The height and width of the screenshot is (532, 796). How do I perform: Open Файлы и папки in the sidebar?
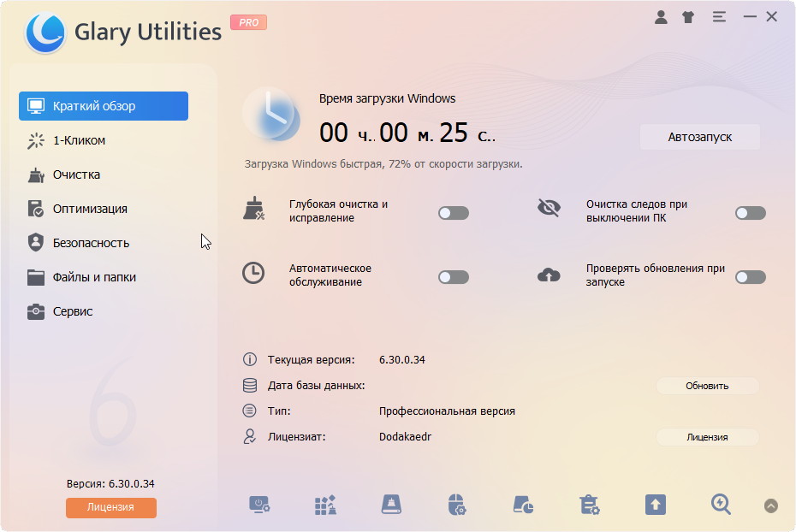[104, 277]
